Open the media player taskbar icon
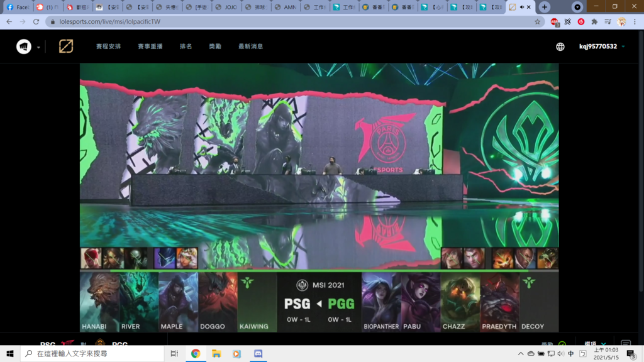The width and height of the screenshot is (644, 362). [237, 353]
